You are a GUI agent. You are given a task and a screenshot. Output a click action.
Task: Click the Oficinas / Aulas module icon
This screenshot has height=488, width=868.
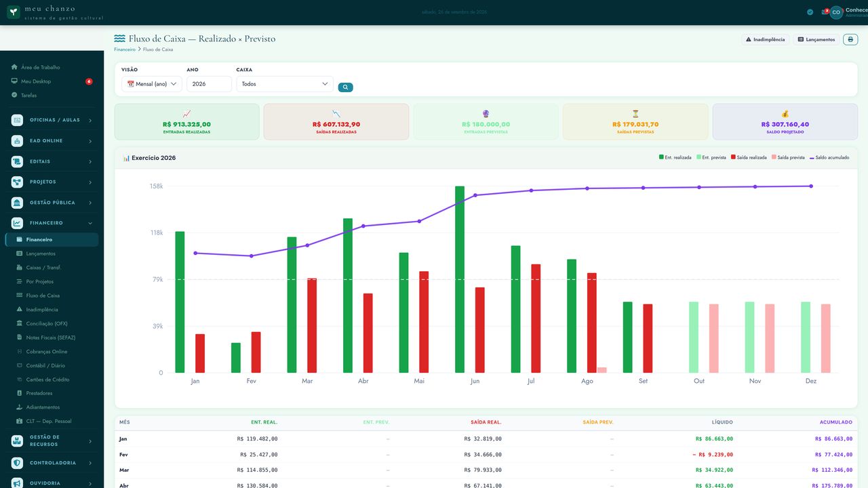(x=17, y=120)
